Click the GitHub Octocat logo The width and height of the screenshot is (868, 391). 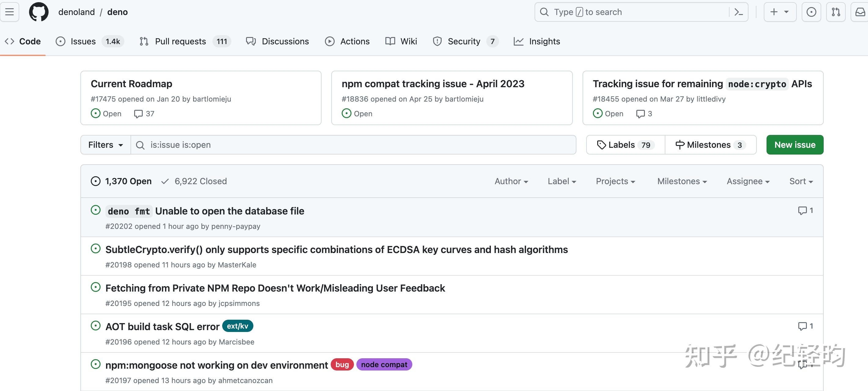click(39, 12)
